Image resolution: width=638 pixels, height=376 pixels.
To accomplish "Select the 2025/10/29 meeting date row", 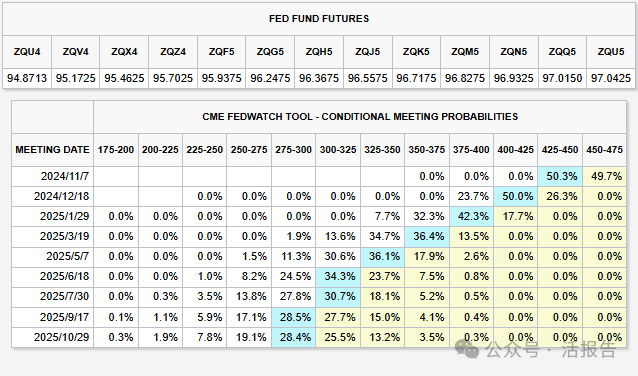I will [319, 337].
